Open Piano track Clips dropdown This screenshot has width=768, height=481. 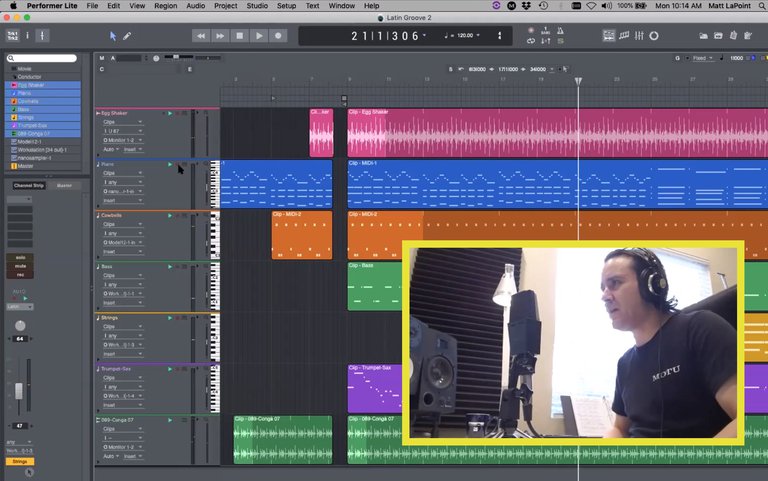click(122, 173)
